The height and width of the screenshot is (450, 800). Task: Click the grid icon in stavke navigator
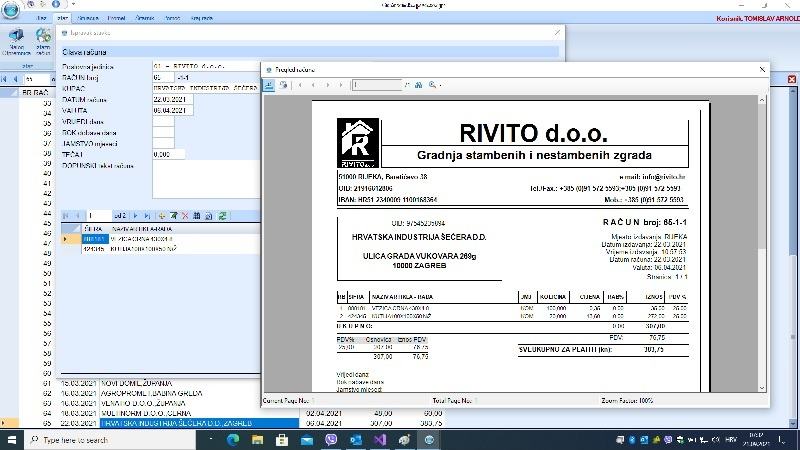point(197,216)
